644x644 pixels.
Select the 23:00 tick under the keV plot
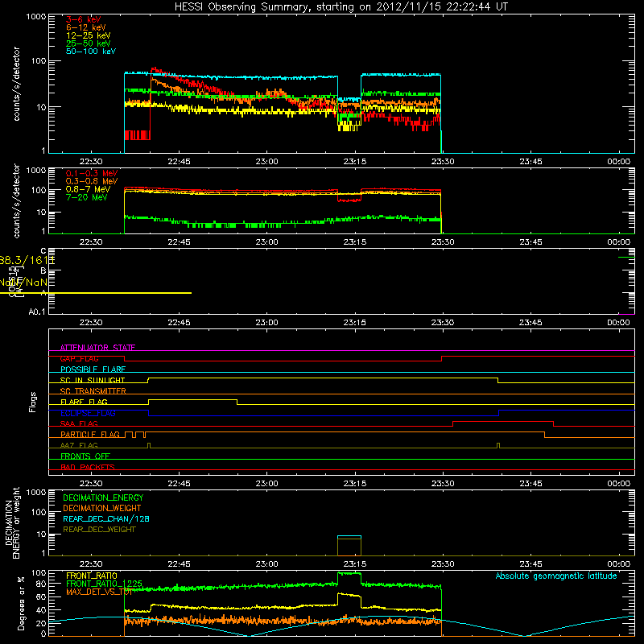click(x=267, y=162)
